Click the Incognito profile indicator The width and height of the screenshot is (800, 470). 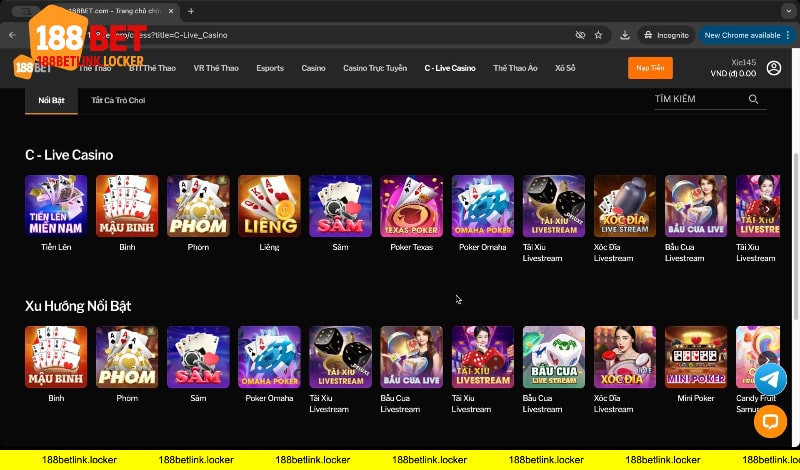tap(664, 34)
